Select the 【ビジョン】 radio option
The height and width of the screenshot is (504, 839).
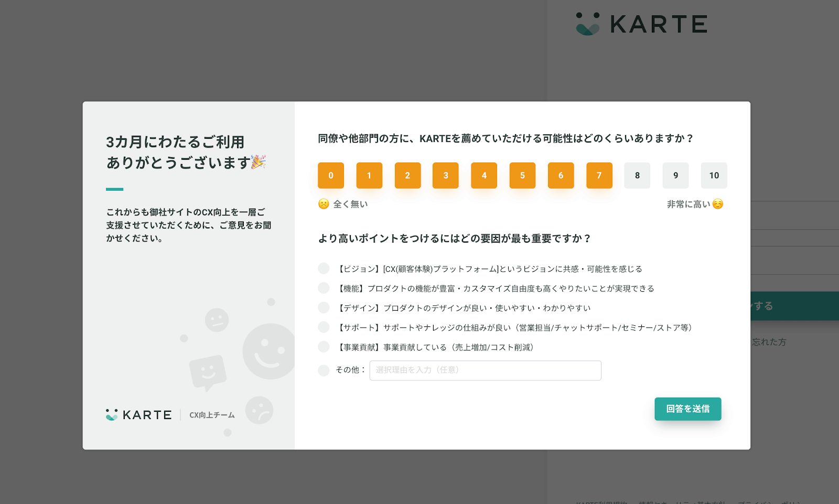tap(324, 269)
